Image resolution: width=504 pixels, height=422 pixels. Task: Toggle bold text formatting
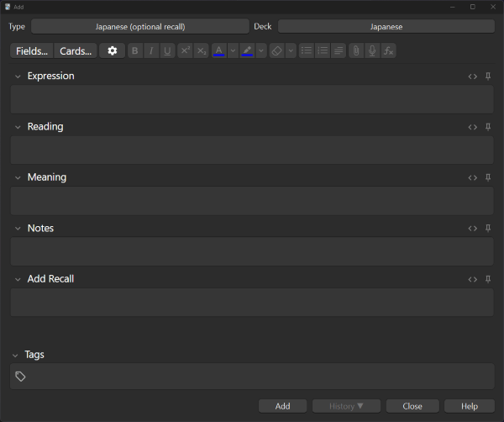135,50
